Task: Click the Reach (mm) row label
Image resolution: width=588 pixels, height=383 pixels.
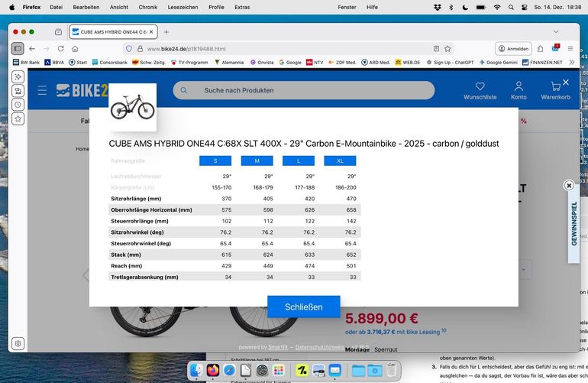Action: [x=126, y=266]
